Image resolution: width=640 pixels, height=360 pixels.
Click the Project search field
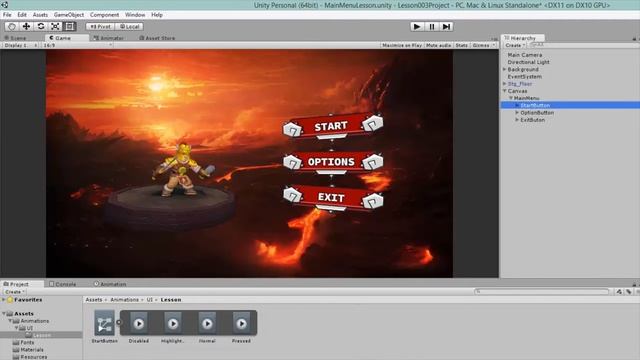pyautogui.click(x=542, y=291)
